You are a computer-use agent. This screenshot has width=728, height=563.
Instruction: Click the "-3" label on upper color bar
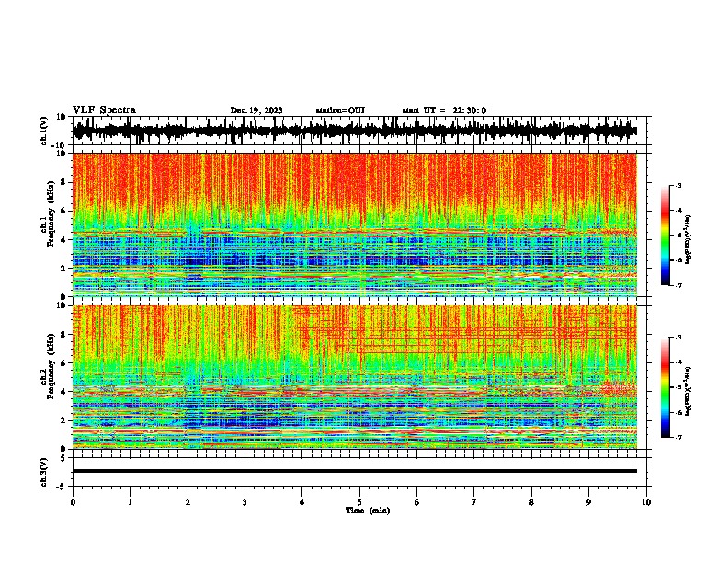pyautogui.click(x=677, y=186)
